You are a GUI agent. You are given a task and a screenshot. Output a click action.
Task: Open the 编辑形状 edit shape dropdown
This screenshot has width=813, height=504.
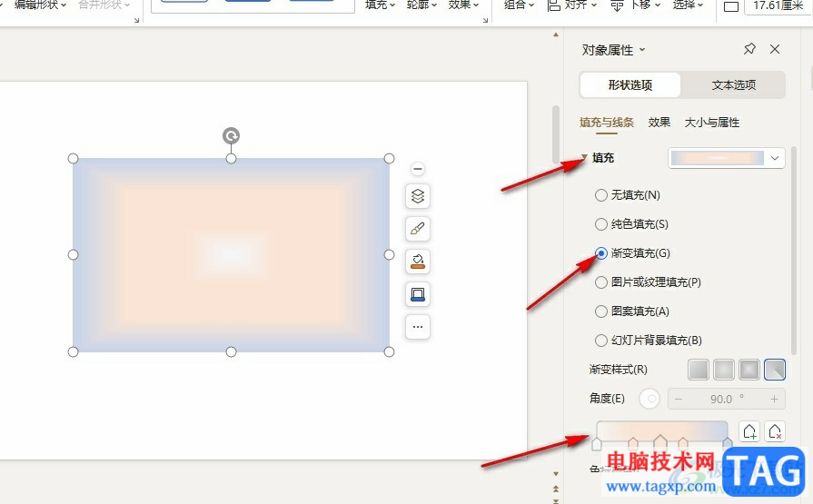click(41, 5)
